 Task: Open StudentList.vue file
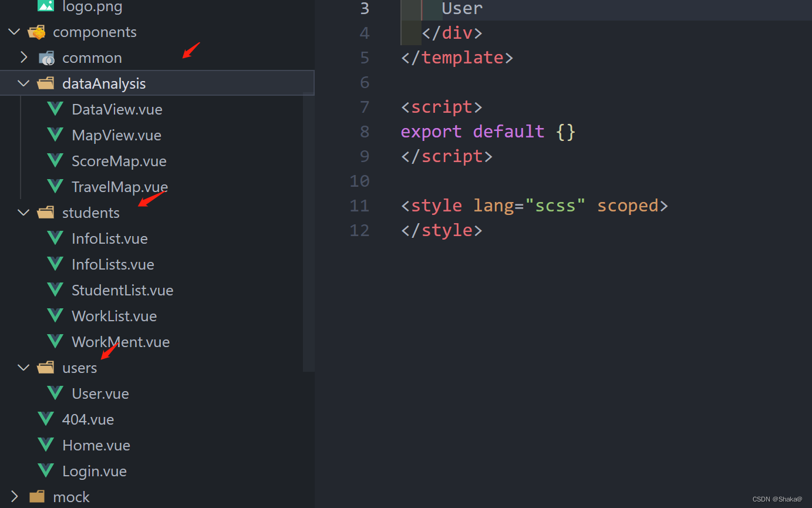[x=123, y=291]
